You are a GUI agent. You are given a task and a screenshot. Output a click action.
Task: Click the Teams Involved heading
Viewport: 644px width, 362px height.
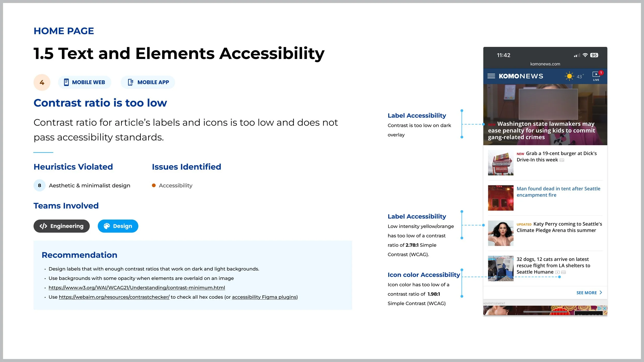point(66,206)
